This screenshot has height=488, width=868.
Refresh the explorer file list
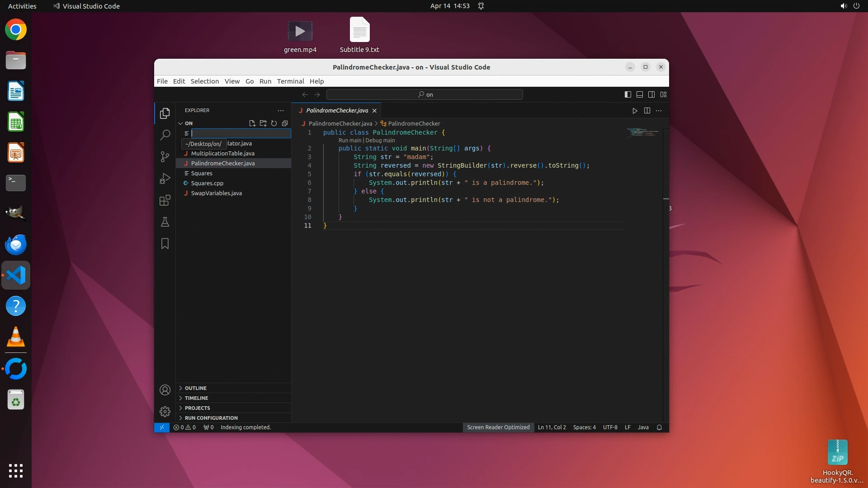pyautogui.click(x=274, y=123)
